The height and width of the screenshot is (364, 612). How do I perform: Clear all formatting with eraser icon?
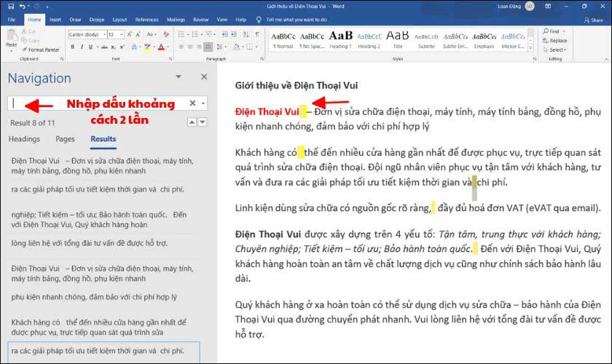point(166,35)
